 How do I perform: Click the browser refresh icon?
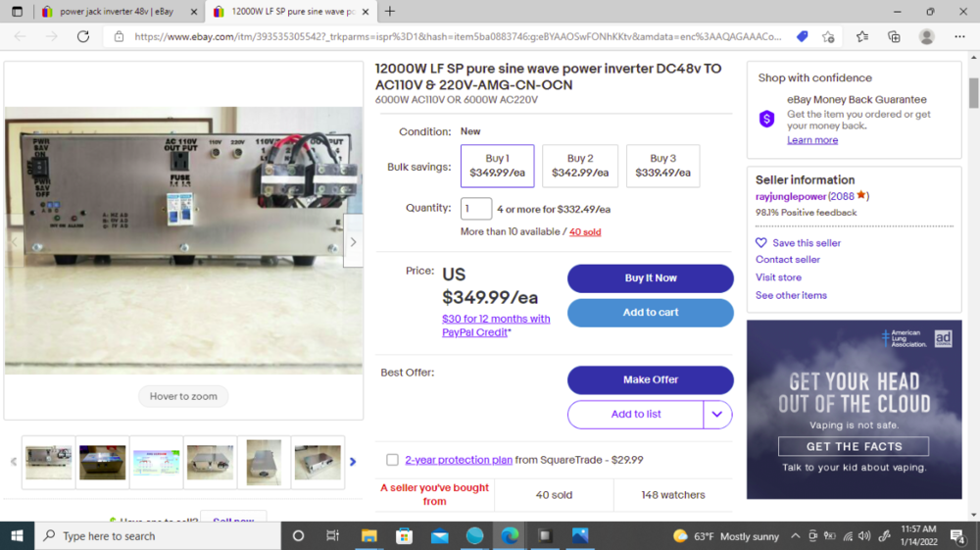83,37
